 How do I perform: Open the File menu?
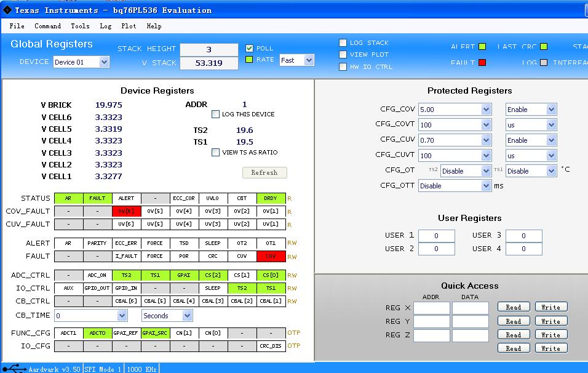[x=17, y=26]
